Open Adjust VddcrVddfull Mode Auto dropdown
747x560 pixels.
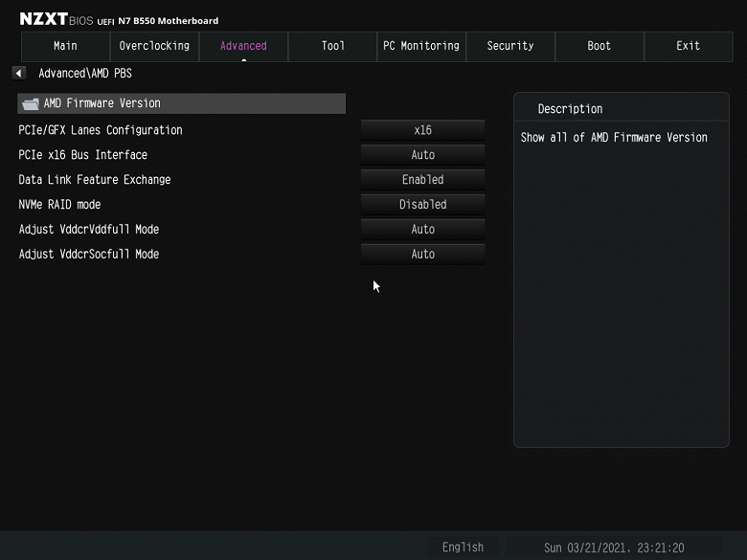coord(423,229)
